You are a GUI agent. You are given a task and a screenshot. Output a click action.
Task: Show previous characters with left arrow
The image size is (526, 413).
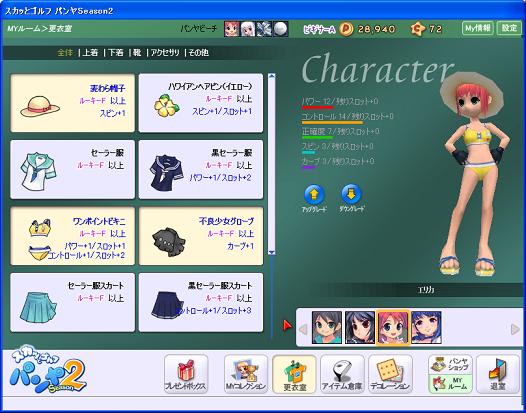click(303, 329)
